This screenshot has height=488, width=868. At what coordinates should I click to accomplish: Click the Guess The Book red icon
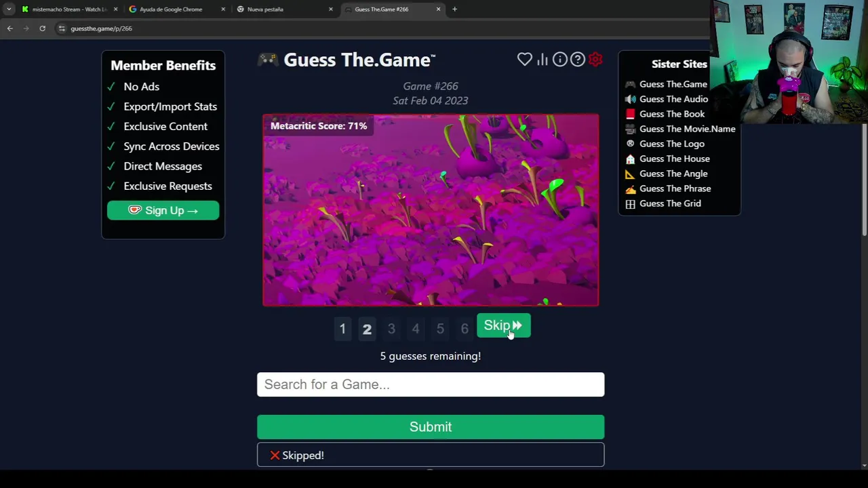(x=630, y=114)
